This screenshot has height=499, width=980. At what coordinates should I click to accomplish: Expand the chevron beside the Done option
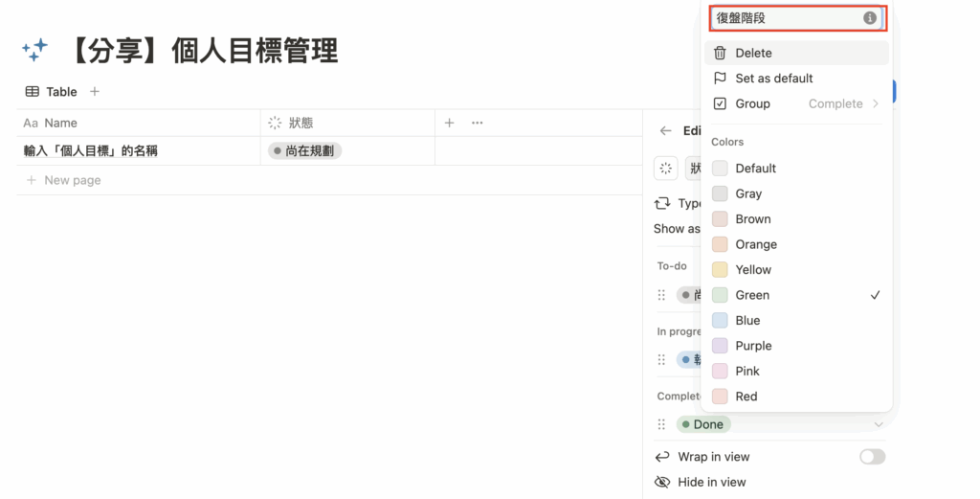[878, 424]
